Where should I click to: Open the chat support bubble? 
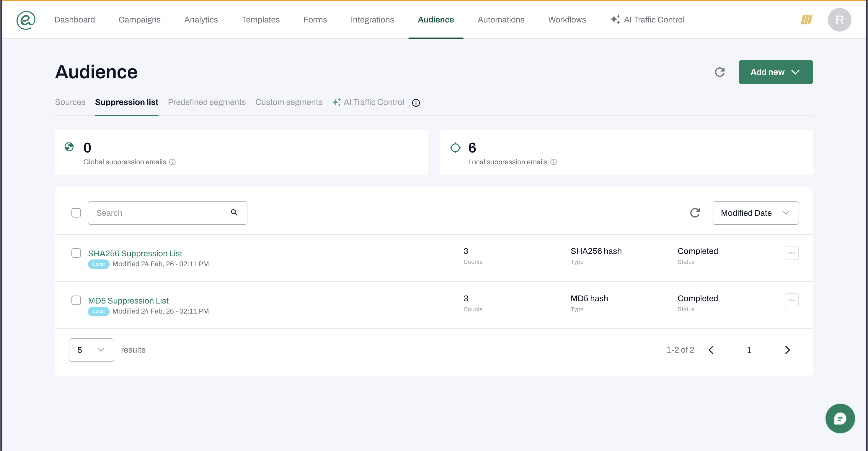[x=840, y=418]
